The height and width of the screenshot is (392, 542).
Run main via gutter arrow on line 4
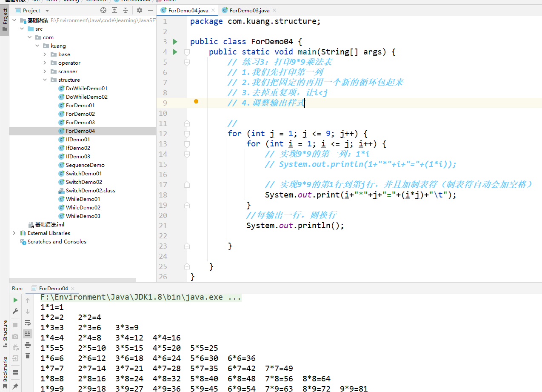(x=175, y=52)
